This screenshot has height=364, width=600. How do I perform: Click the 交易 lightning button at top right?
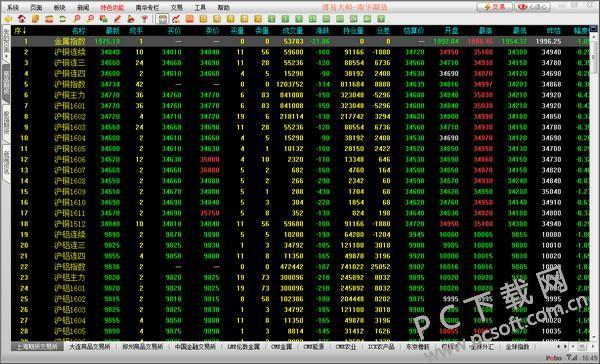coord(495,7)
